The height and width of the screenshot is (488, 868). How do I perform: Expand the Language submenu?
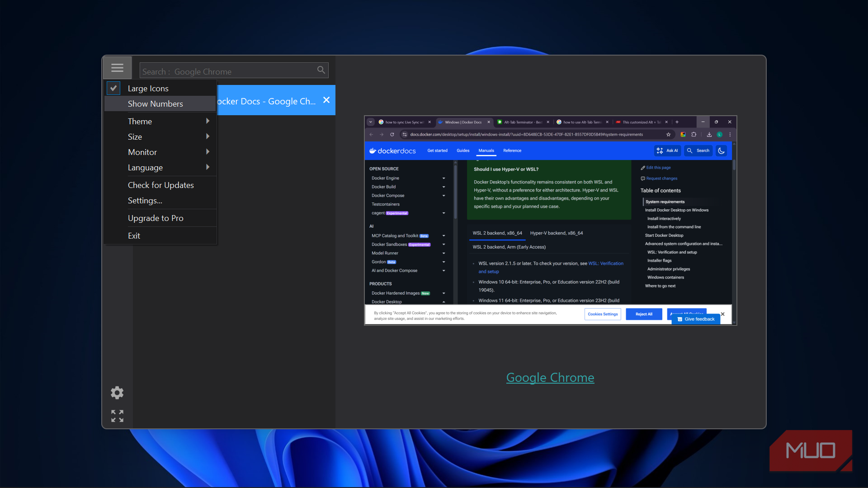pos(160,167)
